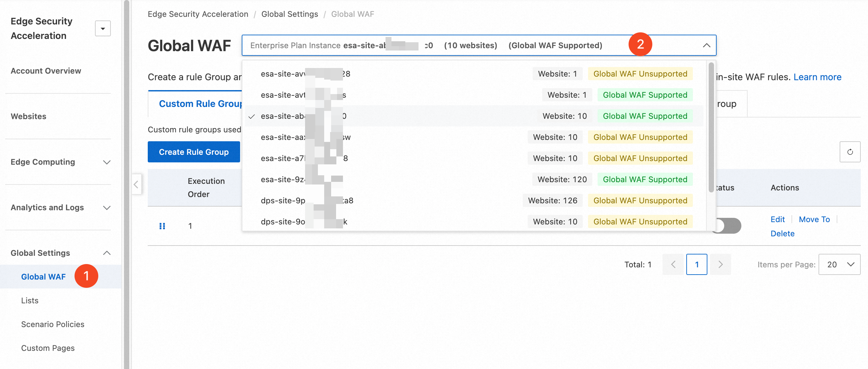The image size is (868, 369).
Task: Click the Execution Order column header
Action: [x=206, y=187]
